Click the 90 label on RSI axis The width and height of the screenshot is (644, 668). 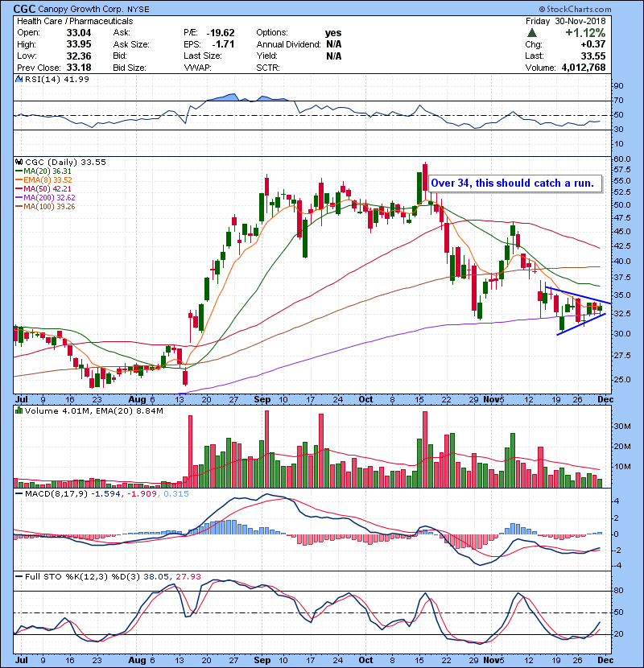[x=618, y=85]
